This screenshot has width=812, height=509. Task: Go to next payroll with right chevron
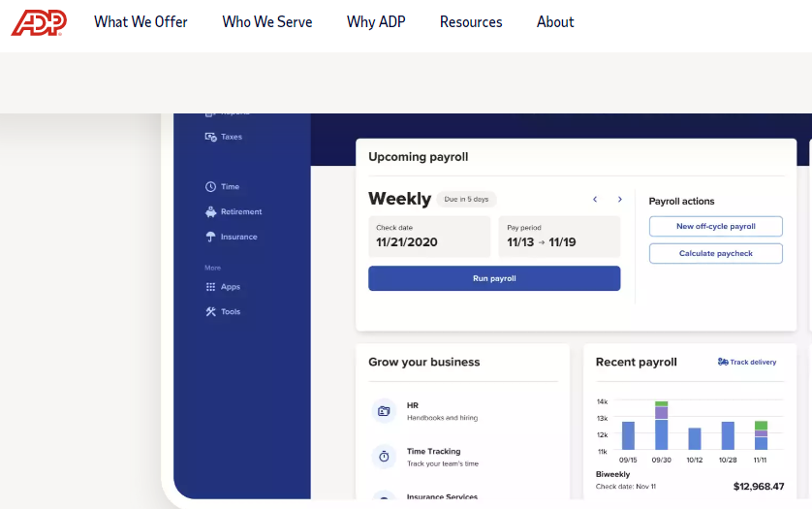click(620, 199)
